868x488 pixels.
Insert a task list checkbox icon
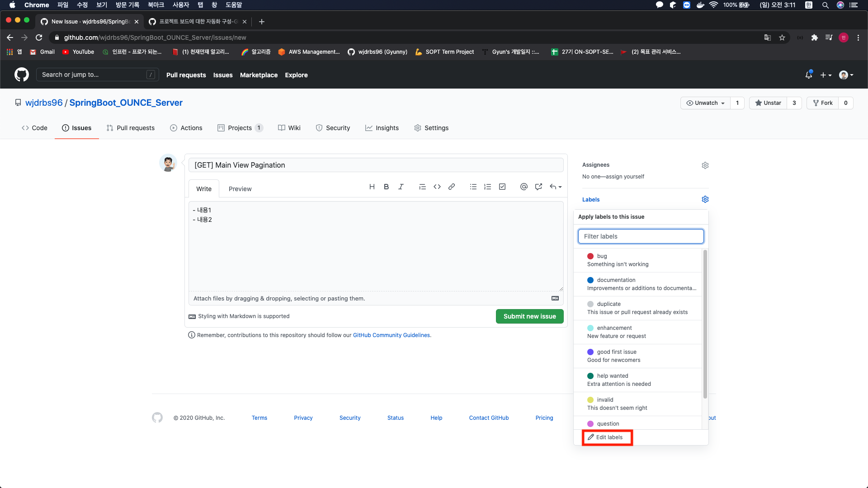pos(502,187)
